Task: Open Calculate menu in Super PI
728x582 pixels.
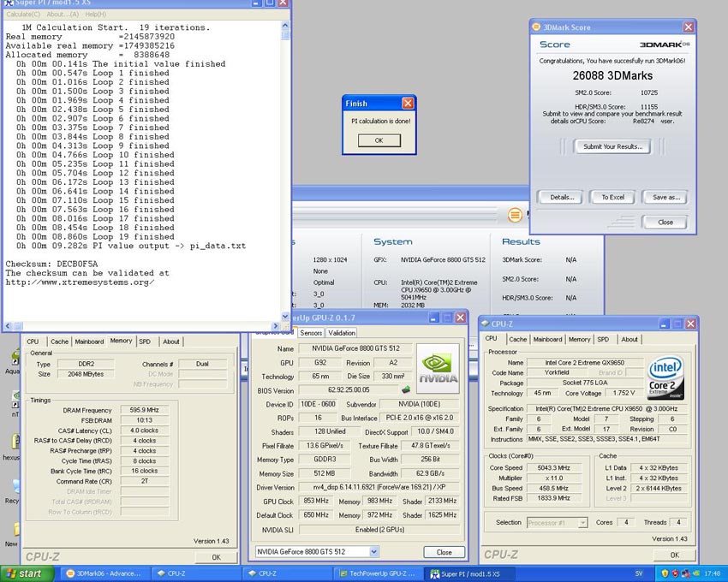Action: (23, 15)
